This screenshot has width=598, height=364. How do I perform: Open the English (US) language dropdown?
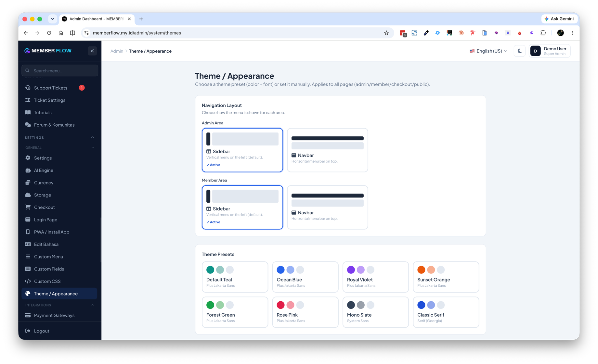click(488, 51)
